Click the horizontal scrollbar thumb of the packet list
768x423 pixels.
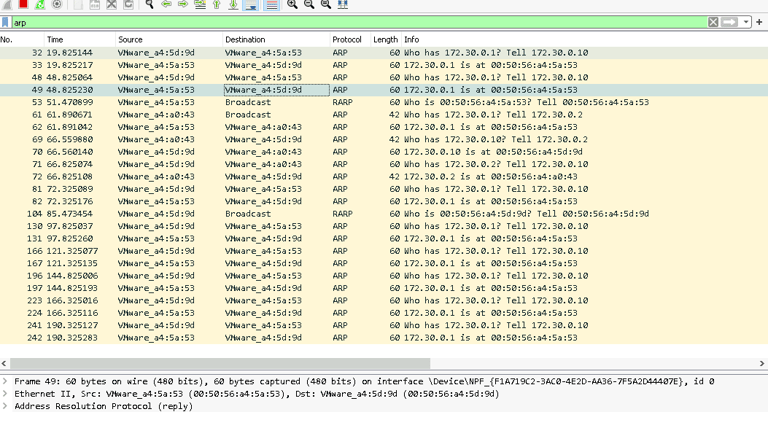point(220,363)
